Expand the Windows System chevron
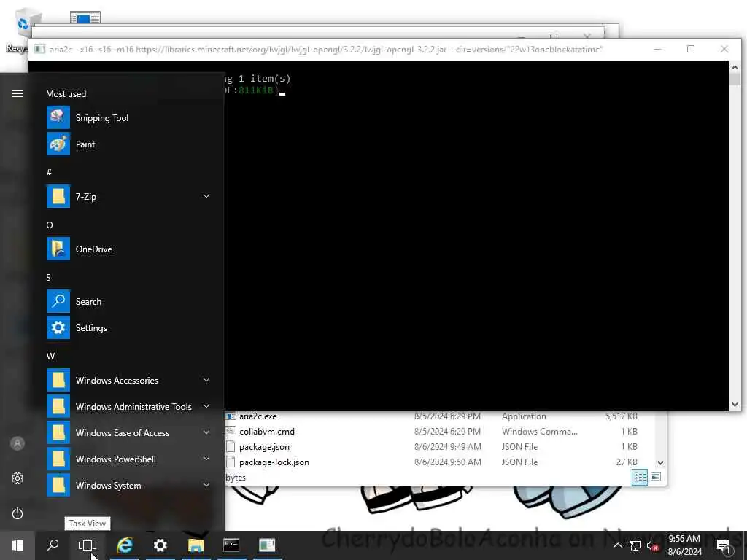Screen dimensions: 747x560 click(206, 485)
